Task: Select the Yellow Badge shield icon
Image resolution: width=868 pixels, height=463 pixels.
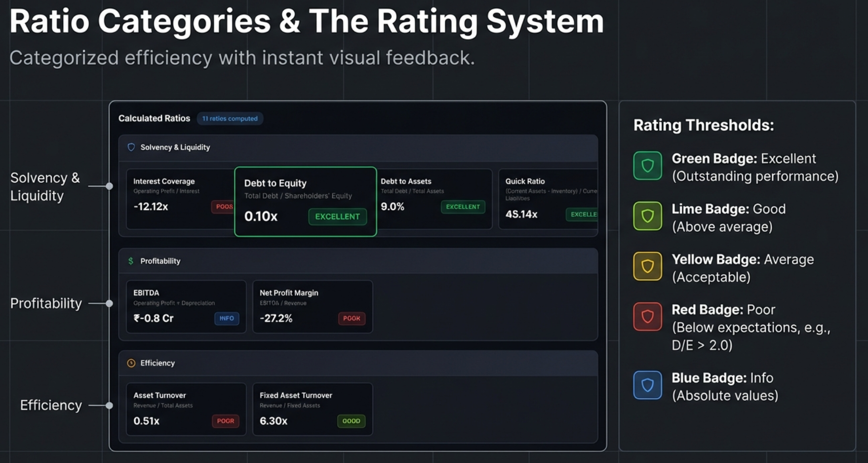Action: click(x=647, y=266)
